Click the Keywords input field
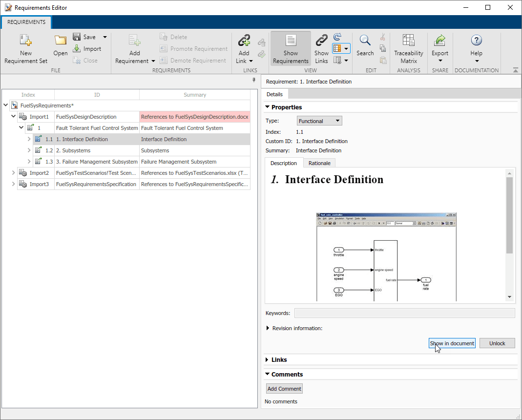Screen dimensions: 522x420 point(404,313)
